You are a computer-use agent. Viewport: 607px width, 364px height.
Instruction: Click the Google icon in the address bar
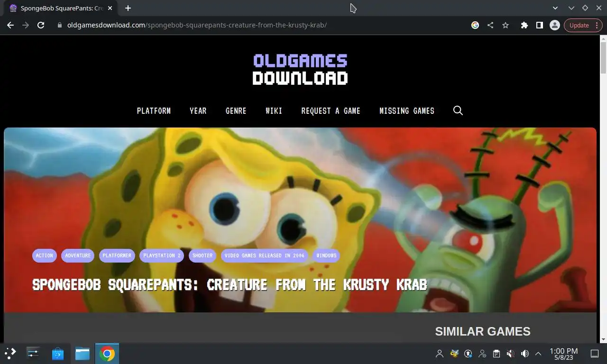click(475, 25)
